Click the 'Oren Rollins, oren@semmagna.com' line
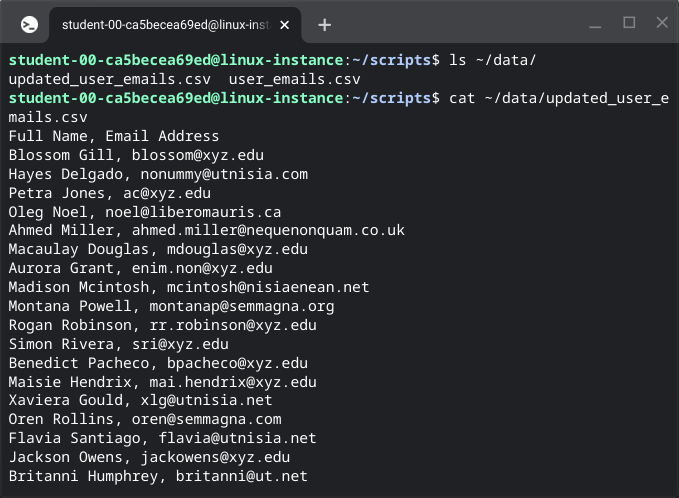The height and width of the screenshot is (498, 679). (x=145, y=419)
